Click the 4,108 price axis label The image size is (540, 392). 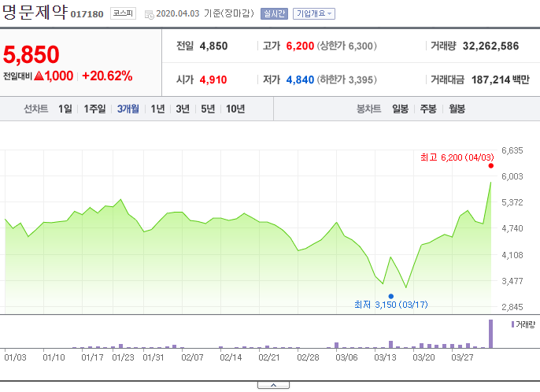[x=512, y=255]
